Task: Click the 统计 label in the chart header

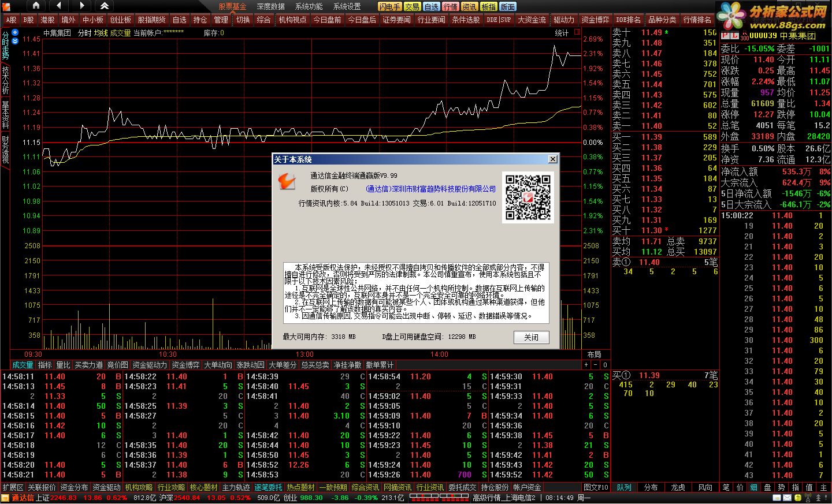Action: (562, 33)
